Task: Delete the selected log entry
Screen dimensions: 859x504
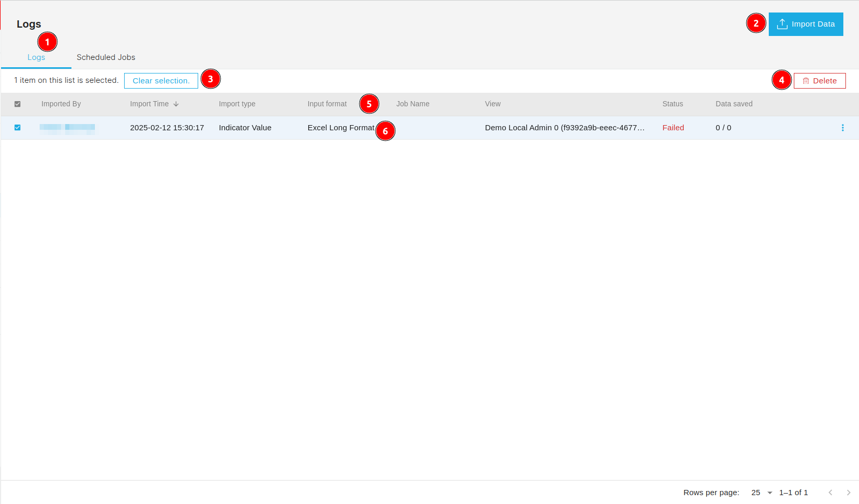Action: [x=819, y=81]
